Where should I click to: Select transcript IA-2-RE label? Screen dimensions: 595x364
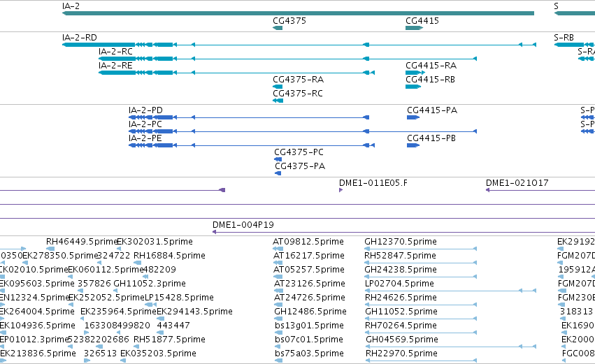(x=116, y=66)
